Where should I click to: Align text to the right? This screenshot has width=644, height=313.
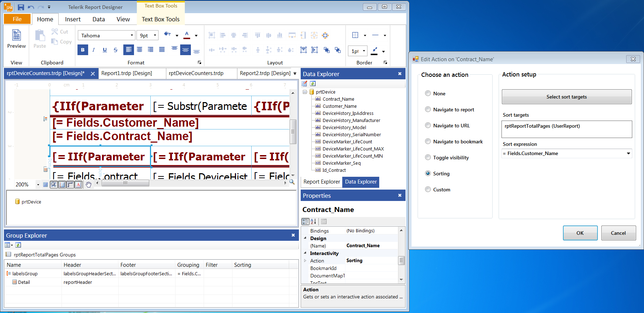151,50
